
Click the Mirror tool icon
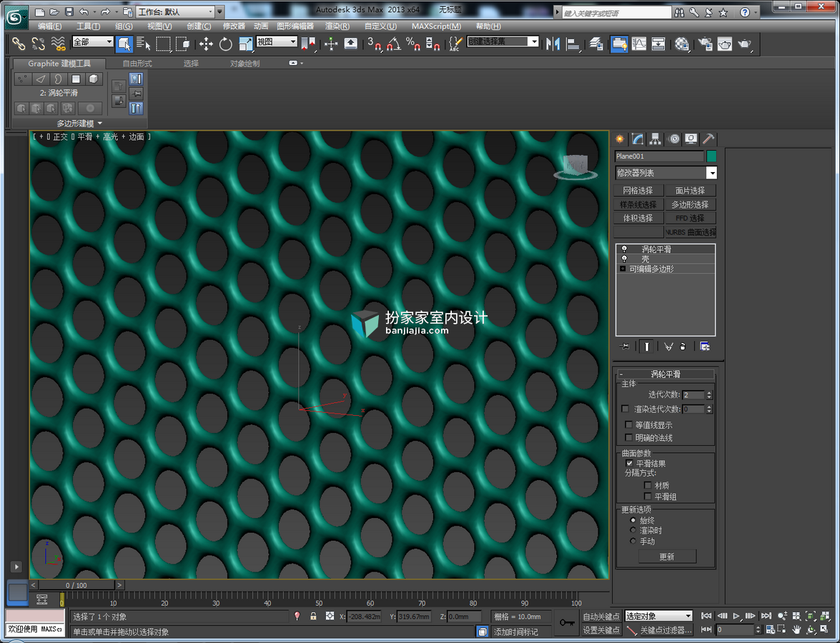pos(553,44)
